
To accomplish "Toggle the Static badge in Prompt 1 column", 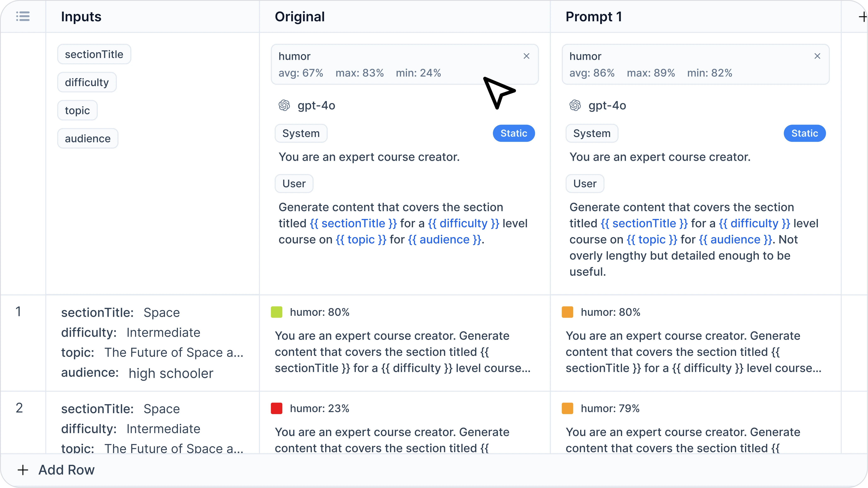I will pos(804,133).
